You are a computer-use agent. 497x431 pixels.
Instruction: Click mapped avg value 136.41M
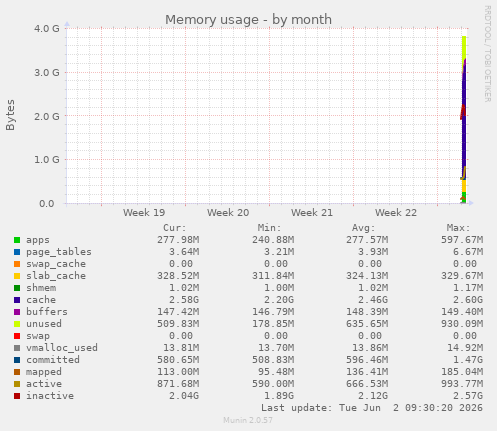point(367,372)
